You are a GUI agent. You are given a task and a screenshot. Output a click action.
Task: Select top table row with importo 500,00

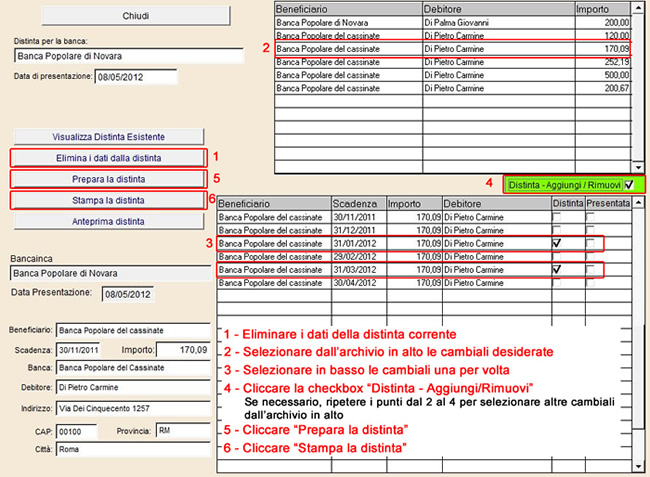(453, 75)
